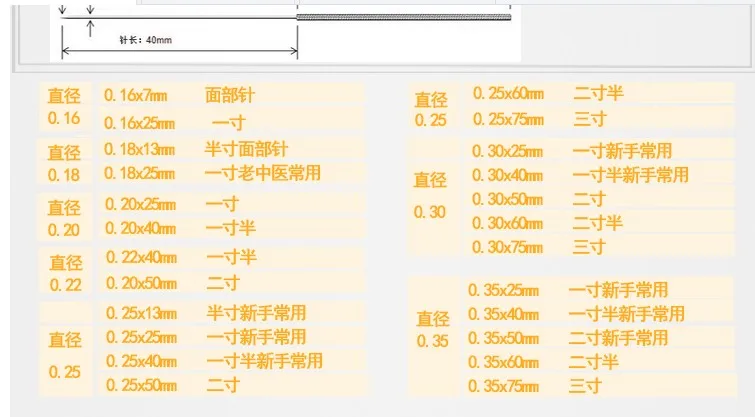Image resolution: width=755 pixels, height=417 pixels.
Task: Select 一寸 in the 0.20x25mm row
Action: pyautogui.click(x=222, y=204)
